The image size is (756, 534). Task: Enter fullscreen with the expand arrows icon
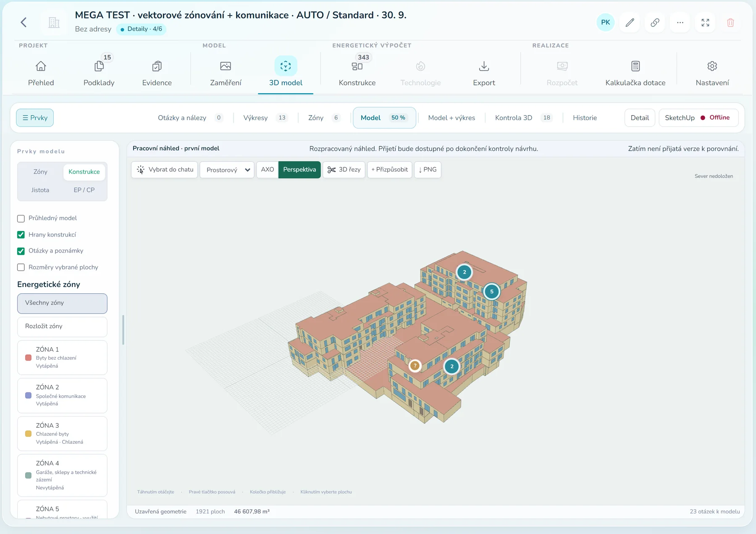705,22
